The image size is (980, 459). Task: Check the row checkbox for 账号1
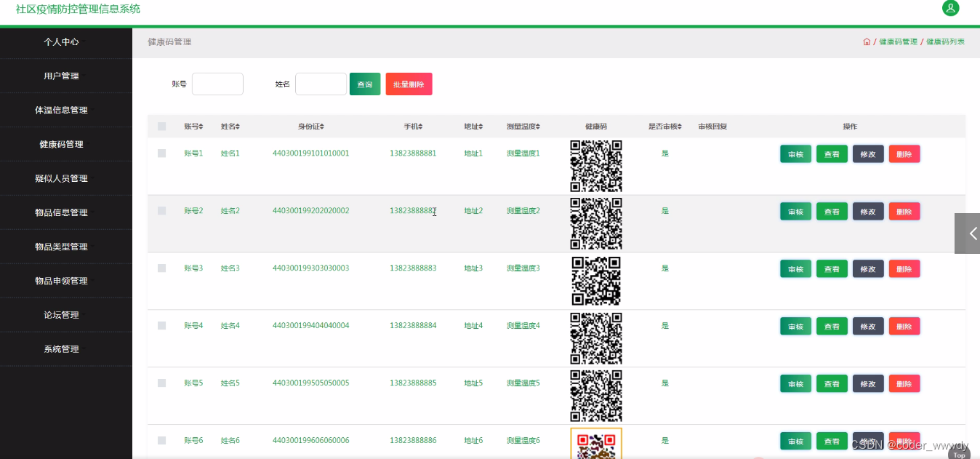[162, 153]
